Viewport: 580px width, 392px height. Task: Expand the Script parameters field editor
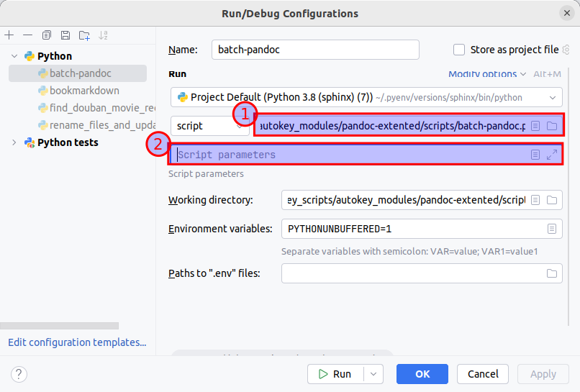pos(552,155)
